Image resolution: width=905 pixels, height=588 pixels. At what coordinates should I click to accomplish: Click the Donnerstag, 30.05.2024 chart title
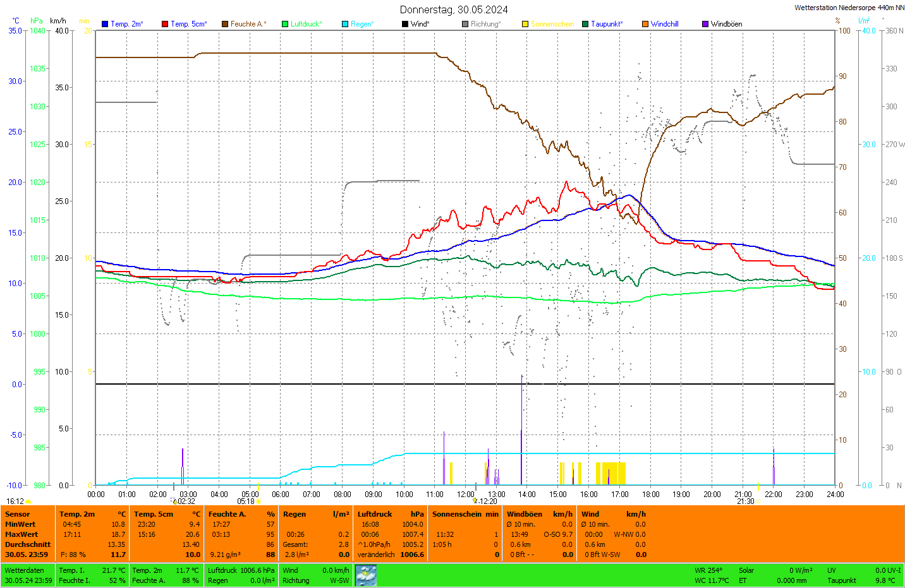(453, 9)
